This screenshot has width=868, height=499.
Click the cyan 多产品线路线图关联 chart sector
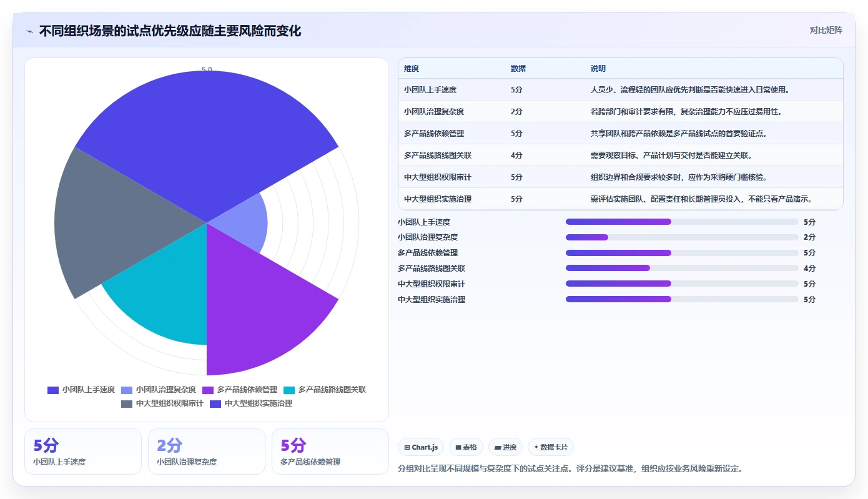tap(169, 294)
